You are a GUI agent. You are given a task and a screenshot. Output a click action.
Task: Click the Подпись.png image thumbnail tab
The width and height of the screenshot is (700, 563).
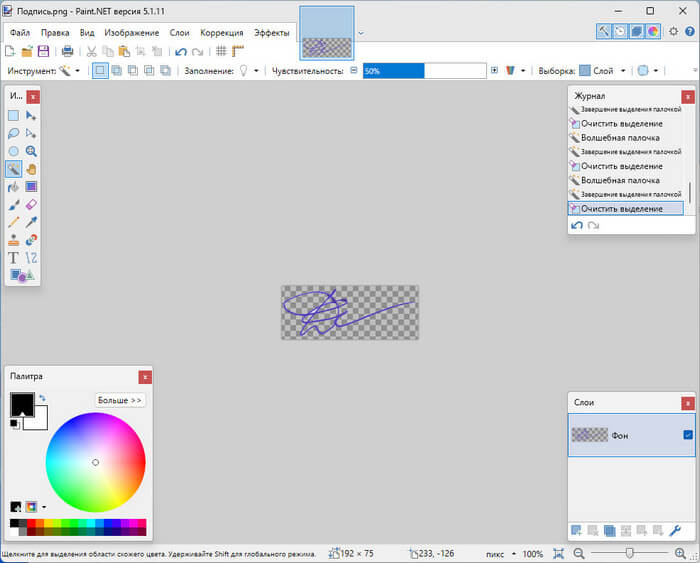click(327, 33)
